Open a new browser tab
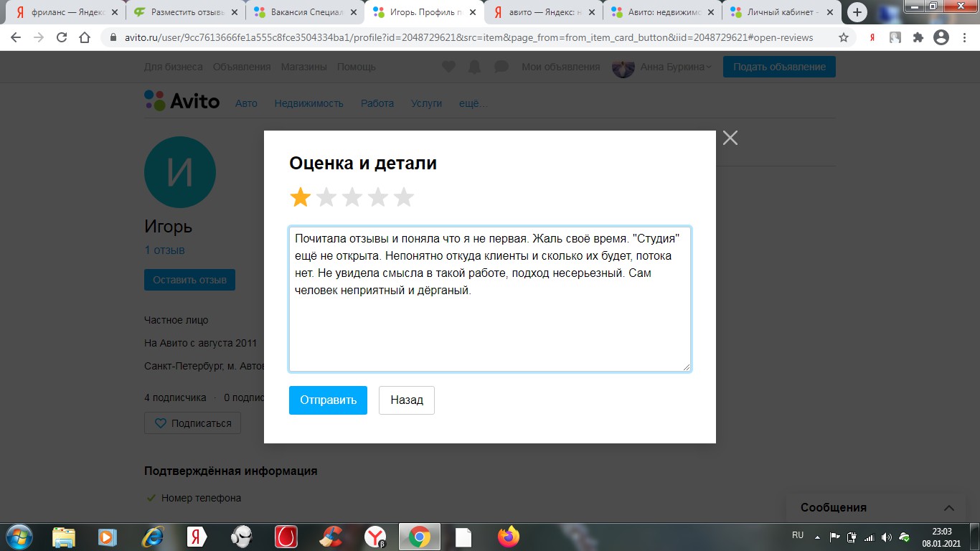This screenshot has width=980, height=551. coord(857,12)
